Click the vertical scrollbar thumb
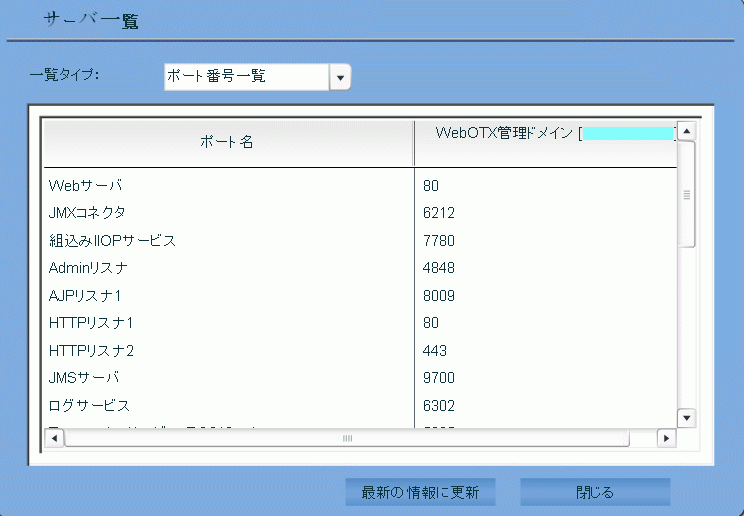Screen dimensions: 744x516 click(687, 194)
